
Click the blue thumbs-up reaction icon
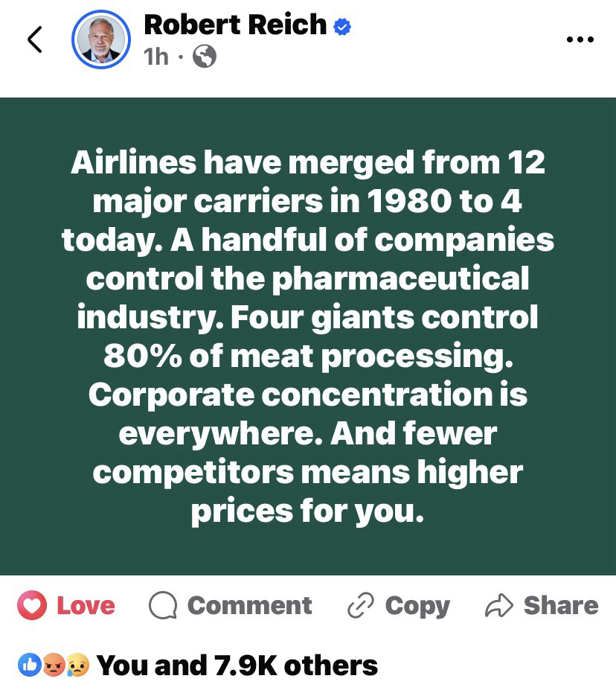click(x=30, y=665)
